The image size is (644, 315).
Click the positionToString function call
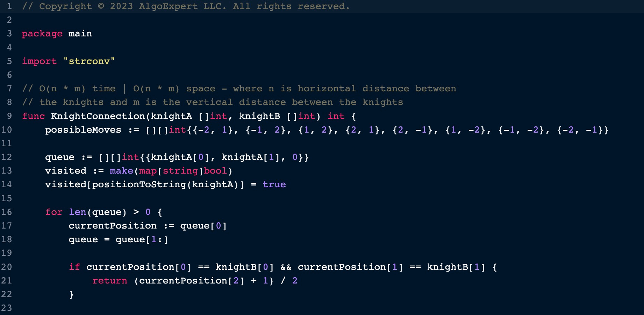tap(139, 184)
